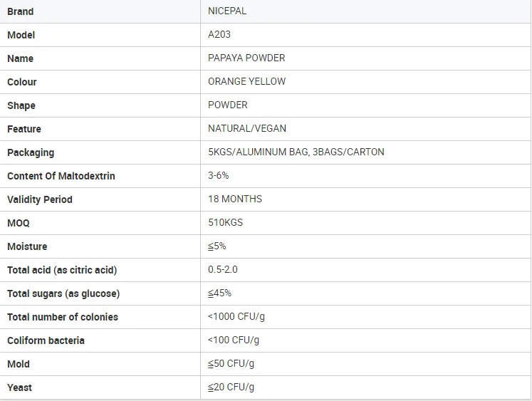
Task: Click the A203 model value
Action: click(x=219, y=34)
